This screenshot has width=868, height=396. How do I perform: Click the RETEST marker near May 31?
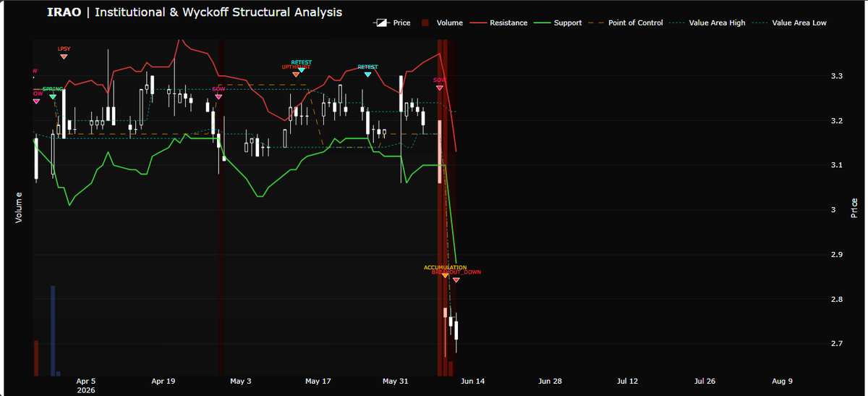pos(367,74)
